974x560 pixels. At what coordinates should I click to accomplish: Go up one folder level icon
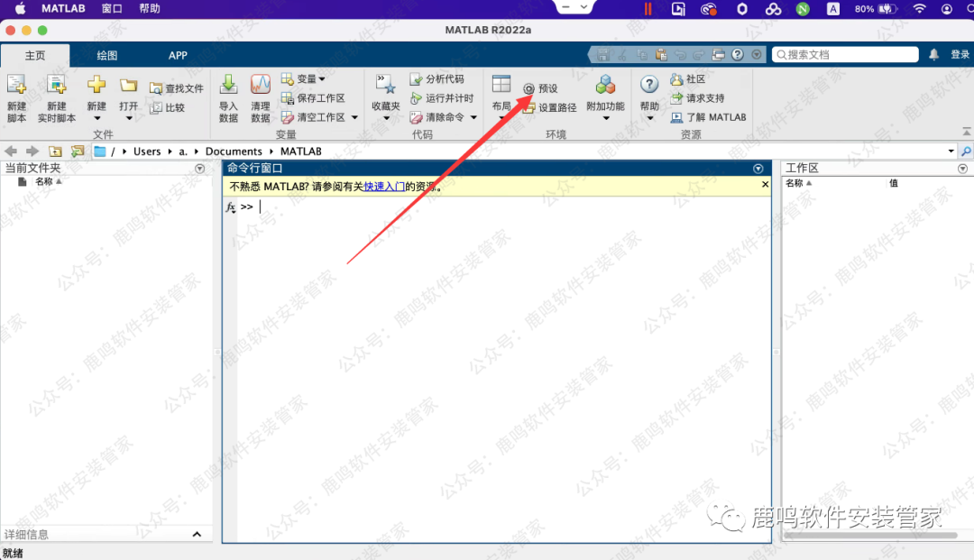pyautogui.click(x=56, y=151)
